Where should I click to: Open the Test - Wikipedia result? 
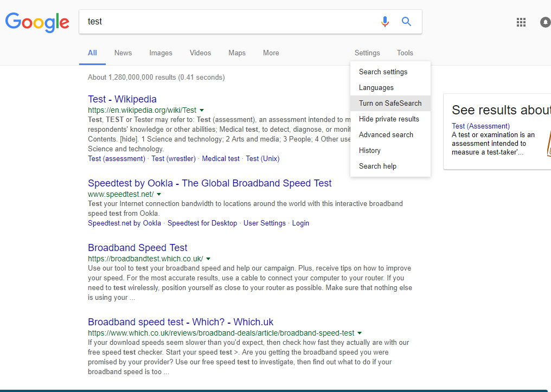122,99
